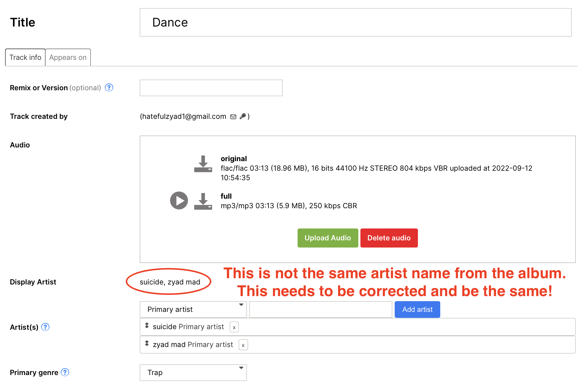588x392 pixels.
Task: Focus the Remix or Version text field
Action: pos(211,88)
